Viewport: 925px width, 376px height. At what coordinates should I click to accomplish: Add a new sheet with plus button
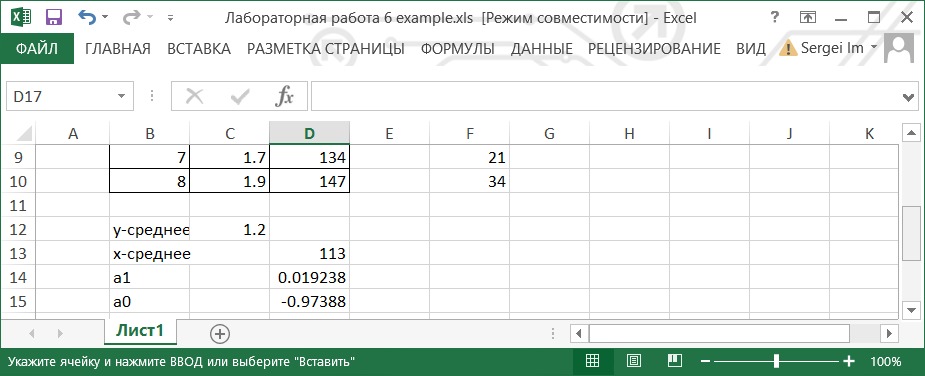point(220,334)
